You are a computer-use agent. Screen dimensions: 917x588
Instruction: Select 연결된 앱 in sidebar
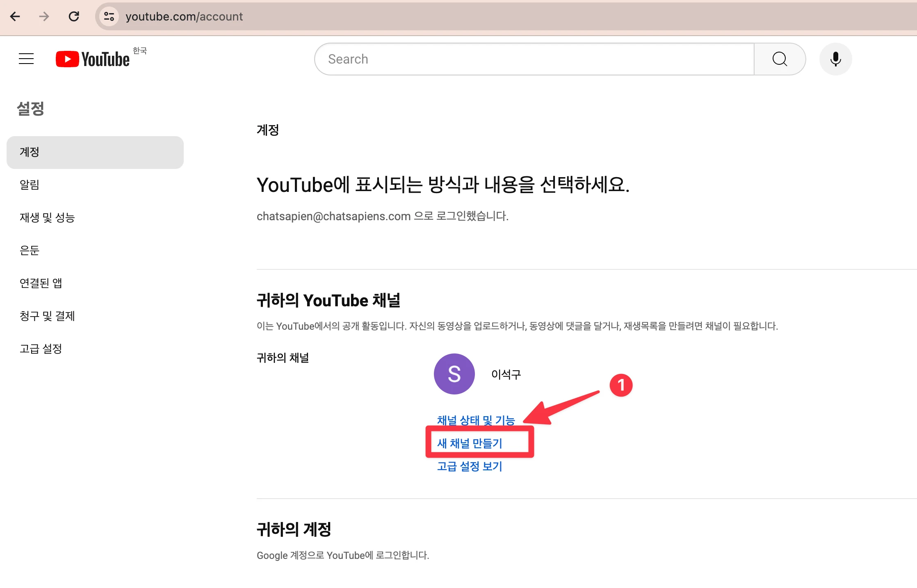[41, 283]
